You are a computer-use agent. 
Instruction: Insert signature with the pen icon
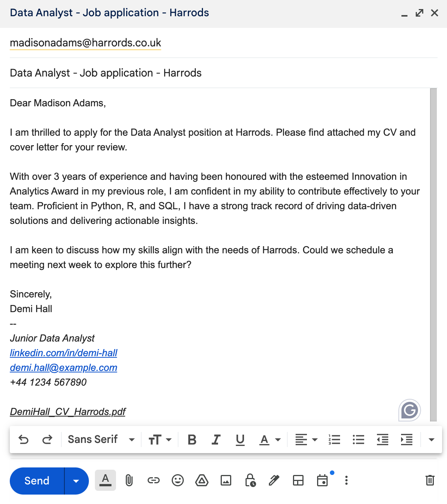[x=274, y=481]
